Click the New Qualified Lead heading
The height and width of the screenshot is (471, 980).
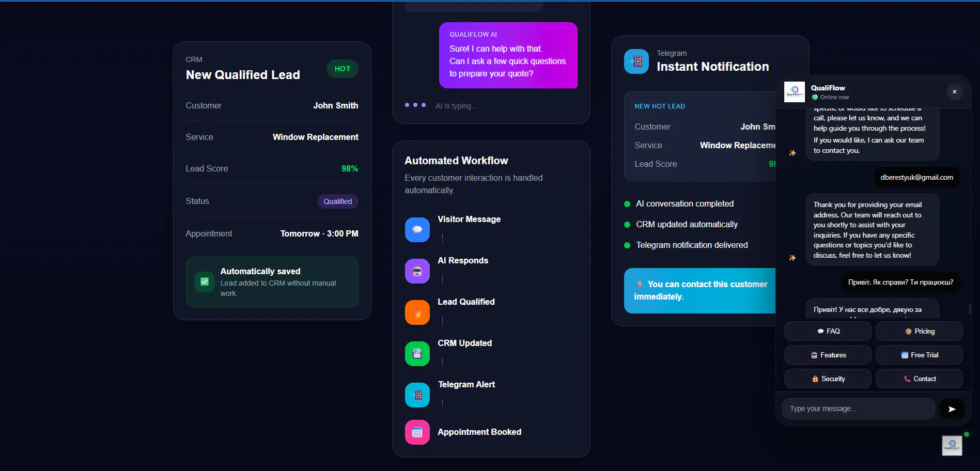click(243, 75)
